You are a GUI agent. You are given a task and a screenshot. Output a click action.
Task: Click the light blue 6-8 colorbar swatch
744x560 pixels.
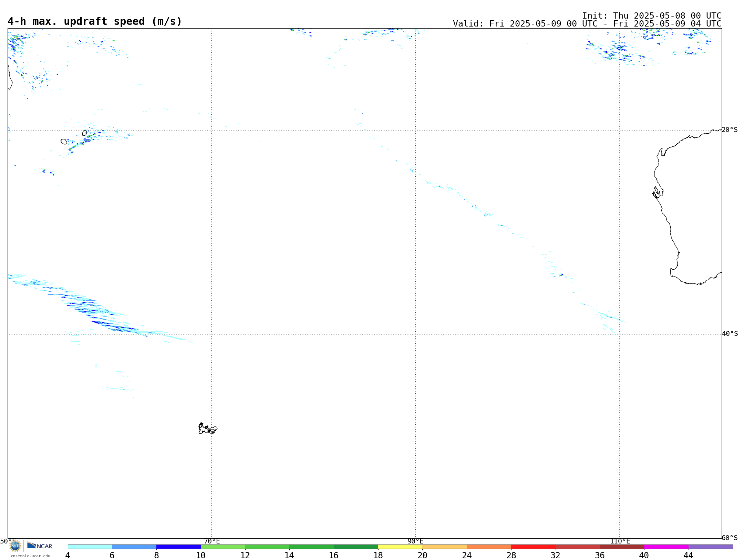click(x=134, y=547)
